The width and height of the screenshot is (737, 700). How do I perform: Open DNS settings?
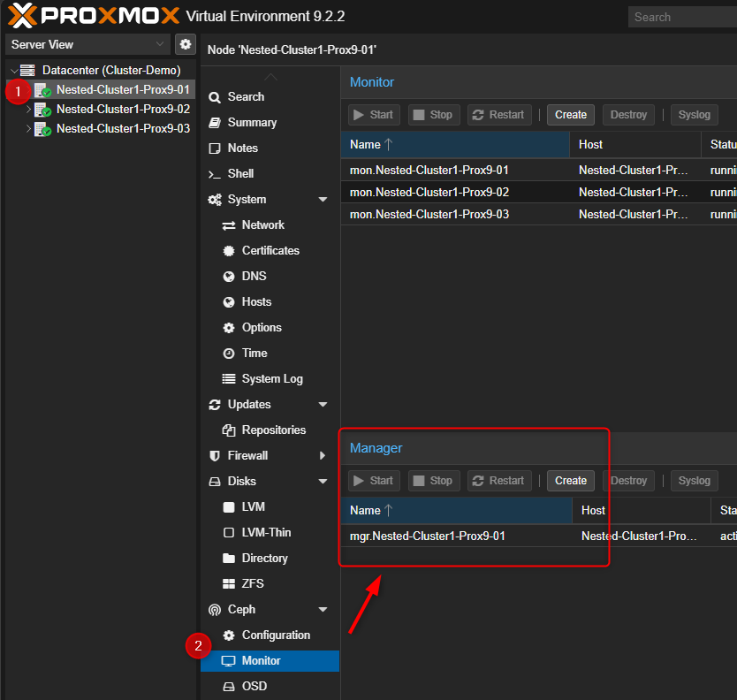pos(270,276)
